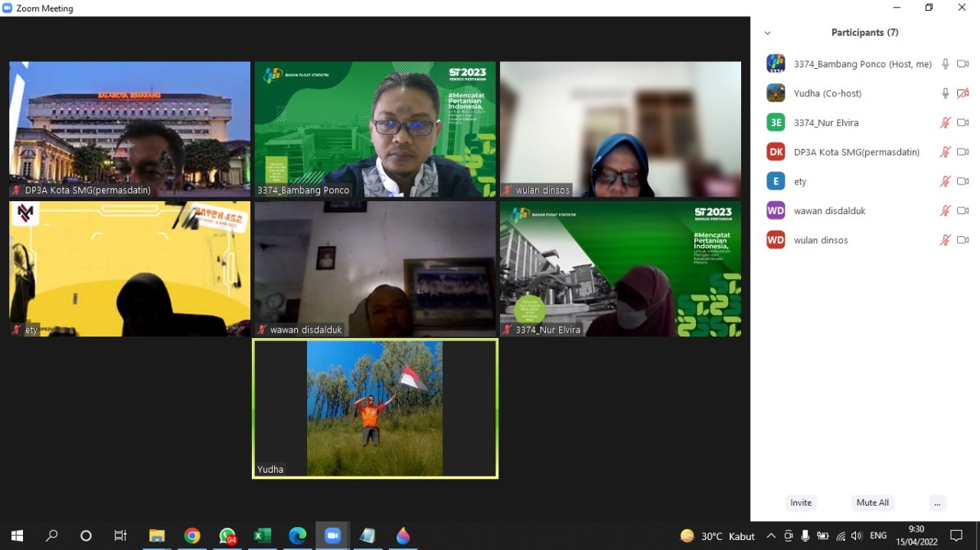Open Microsoft Edge from the taskbar
This screenshot has width=980, height=550.
coord(298,536)
